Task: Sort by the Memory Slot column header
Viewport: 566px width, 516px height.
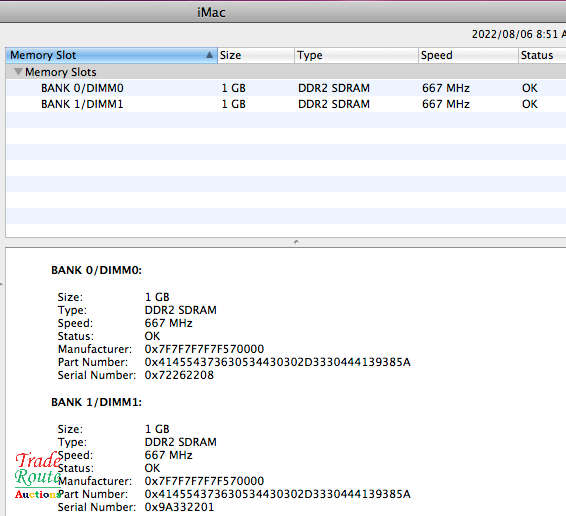Action: tap(111, 55)
